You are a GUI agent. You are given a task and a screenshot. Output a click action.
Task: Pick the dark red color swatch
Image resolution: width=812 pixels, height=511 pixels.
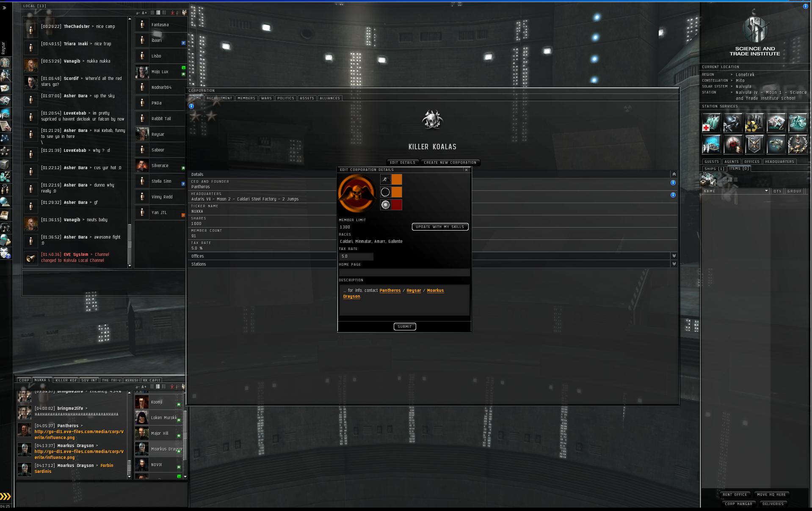point(397,205)
